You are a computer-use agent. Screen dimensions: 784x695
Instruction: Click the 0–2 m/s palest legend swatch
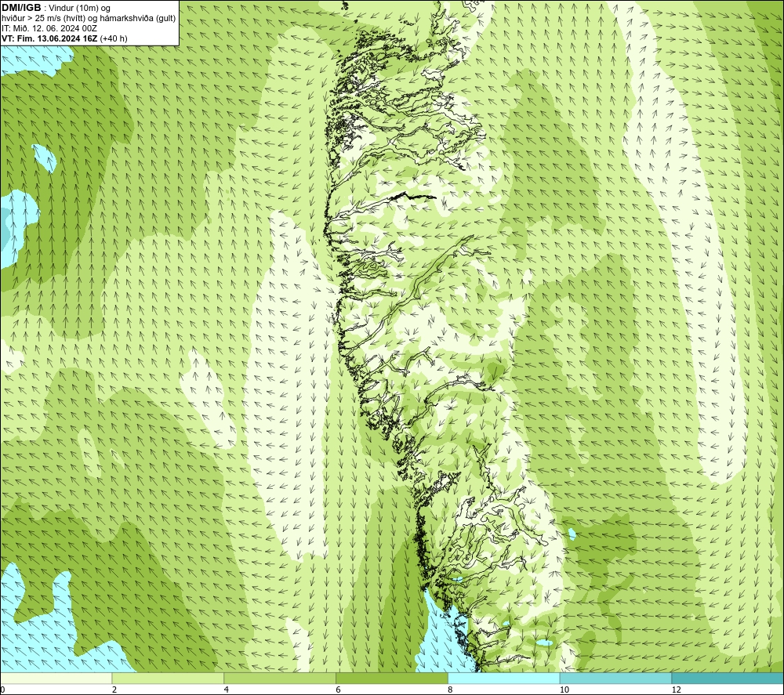click(x=56, y=679)
